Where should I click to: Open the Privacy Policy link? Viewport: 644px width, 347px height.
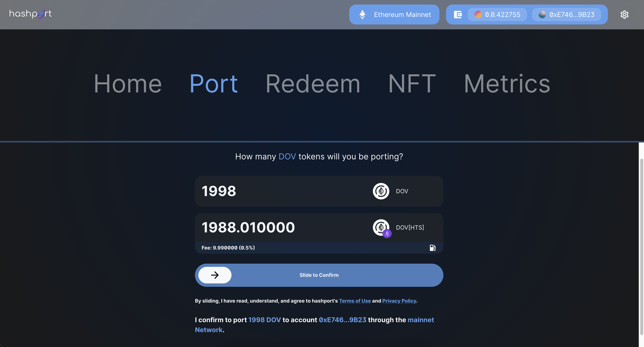coord(399,301)
